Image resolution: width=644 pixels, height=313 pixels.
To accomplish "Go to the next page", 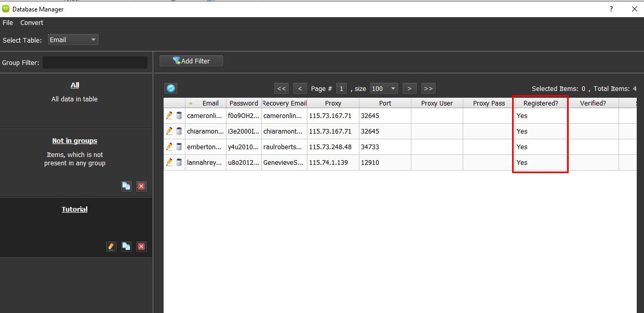I will [409, 88].
